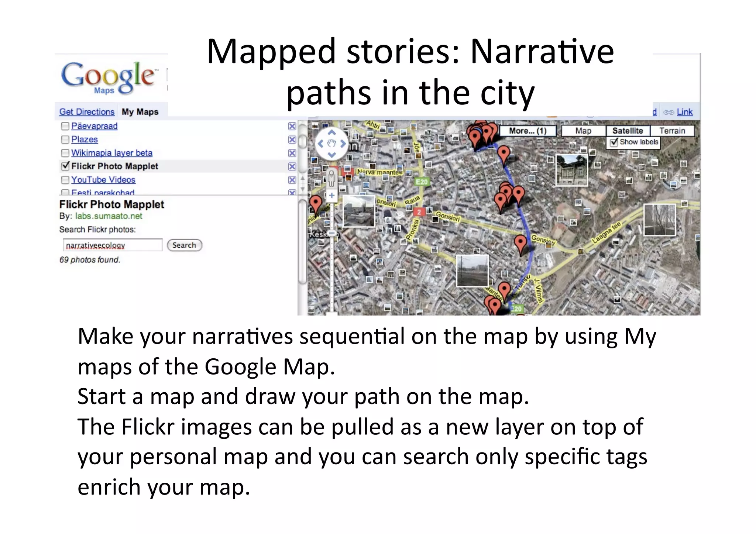756x534 pixels.
Task: Click the red marker near the E20 label at bottom
Action: [504, 291]
